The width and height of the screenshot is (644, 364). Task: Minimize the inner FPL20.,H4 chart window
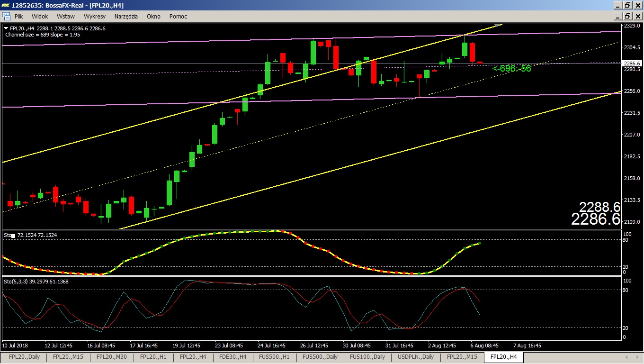pyautogui.click(x=618, y=16)
